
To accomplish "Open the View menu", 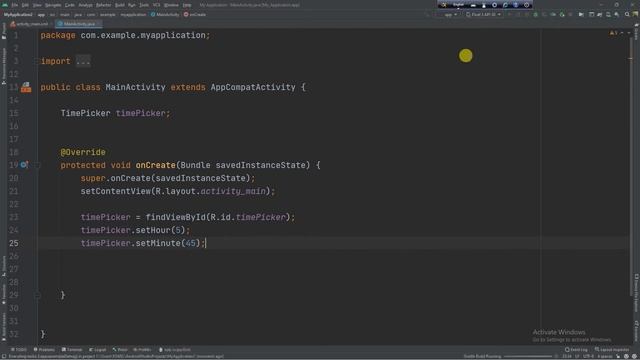I will 37,5.
